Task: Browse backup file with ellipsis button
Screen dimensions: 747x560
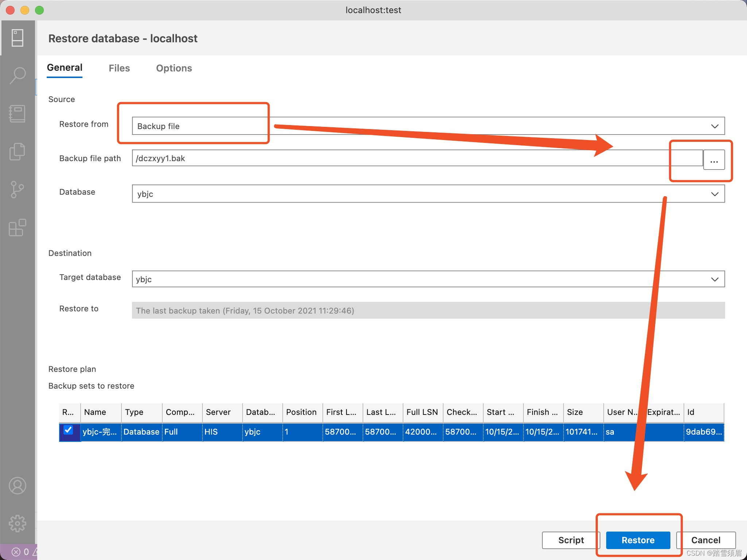Action: 714,160
